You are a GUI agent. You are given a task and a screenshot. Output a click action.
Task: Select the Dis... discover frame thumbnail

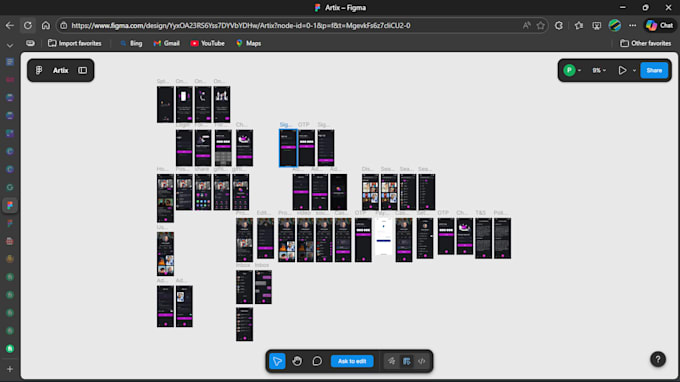(370, 192)
